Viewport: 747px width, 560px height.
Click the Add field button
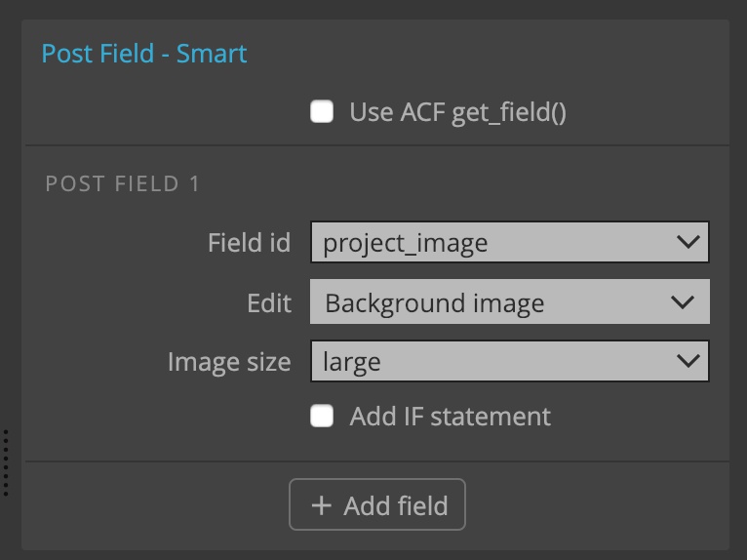[376, 504]
